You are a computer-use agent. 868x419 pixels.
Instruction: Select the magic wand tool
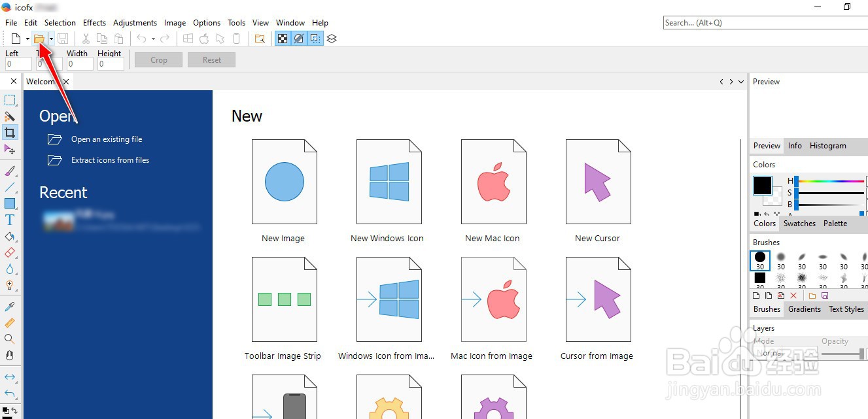tap(10, 116)
